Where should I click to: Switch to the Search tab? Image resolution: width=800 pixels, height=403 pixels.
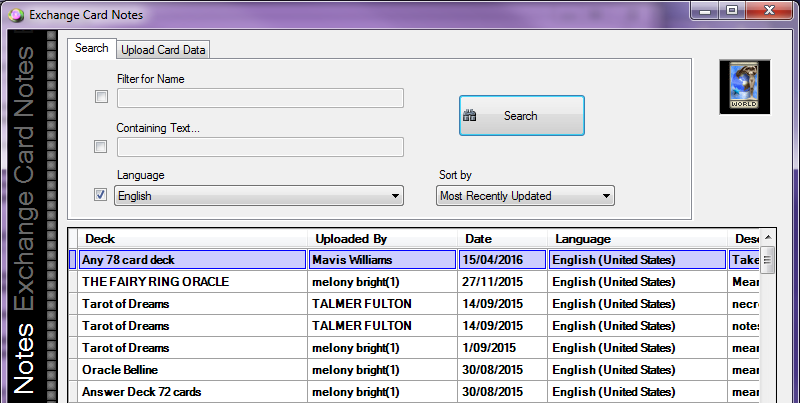point(92,48)
